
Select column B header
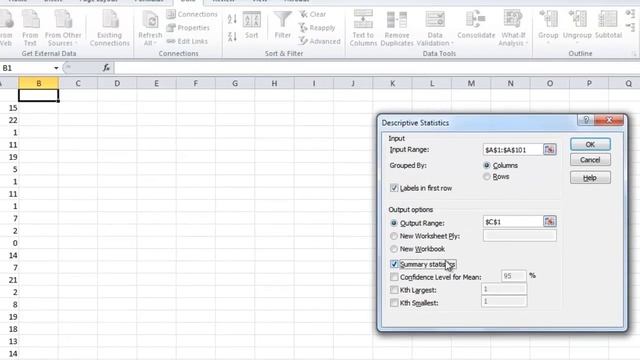click(x=39, y=83)
